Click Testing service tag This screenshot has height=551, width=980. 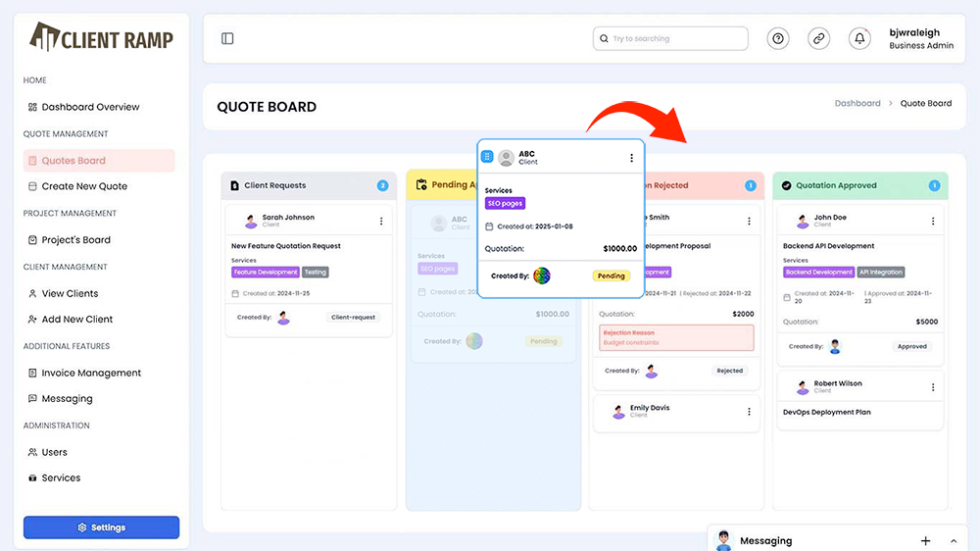pyautogui.click(x=315, y=272)
